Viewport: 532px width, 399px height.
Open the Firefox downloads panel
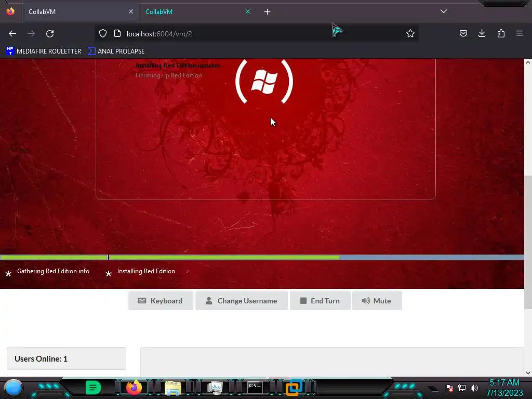tap(482, 33)
